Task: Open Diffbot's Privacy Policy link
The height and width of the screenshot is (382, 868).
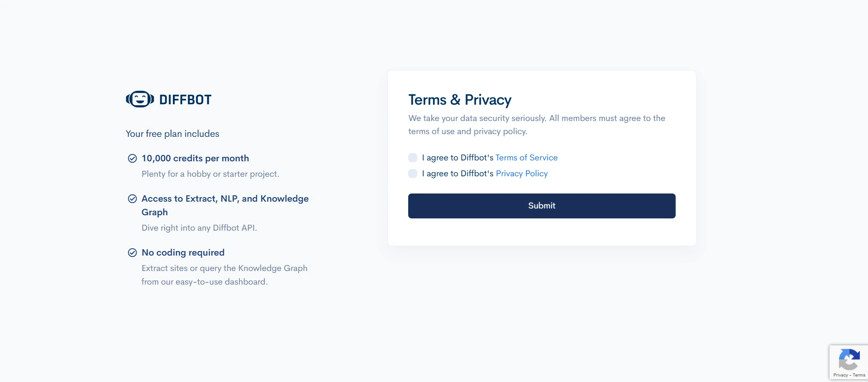Action: pyautogui.click(x=521, y=174)
